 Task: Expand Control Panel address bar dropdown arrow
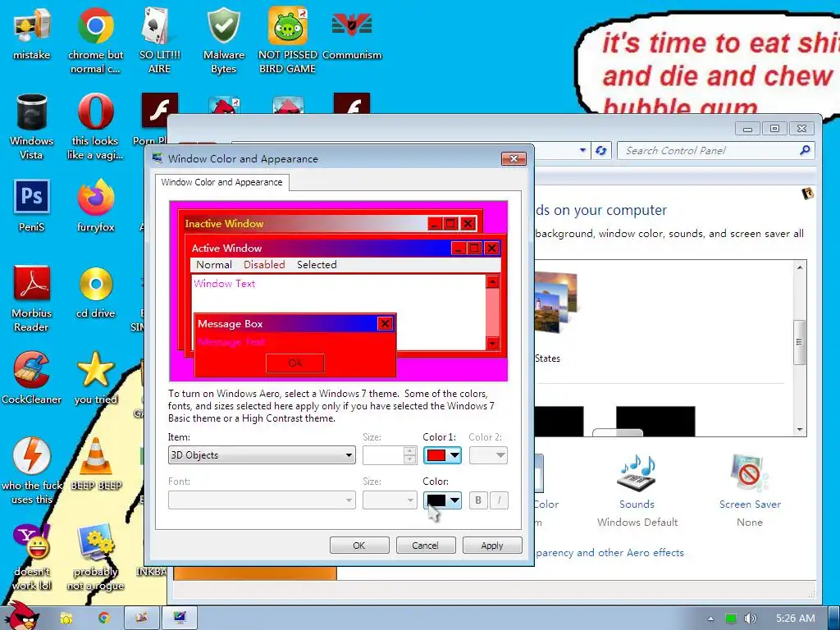coord(583,151)
